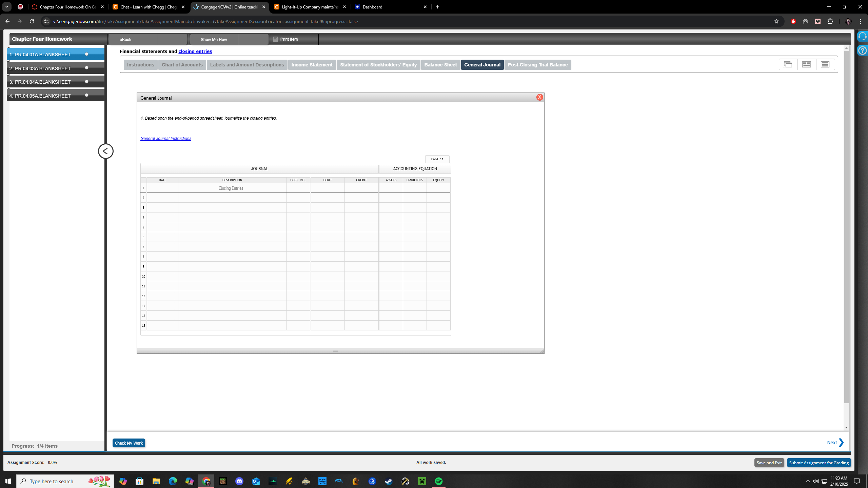Click the Check My Work button
The height and width of the screenshot is (488, 868).
[129, 443]
